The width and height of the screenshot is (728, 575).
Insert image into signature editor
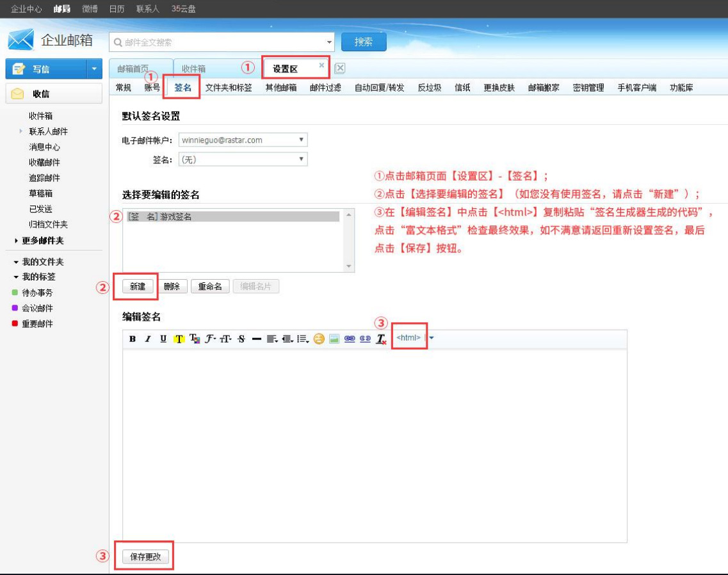[x=334, y=339]
